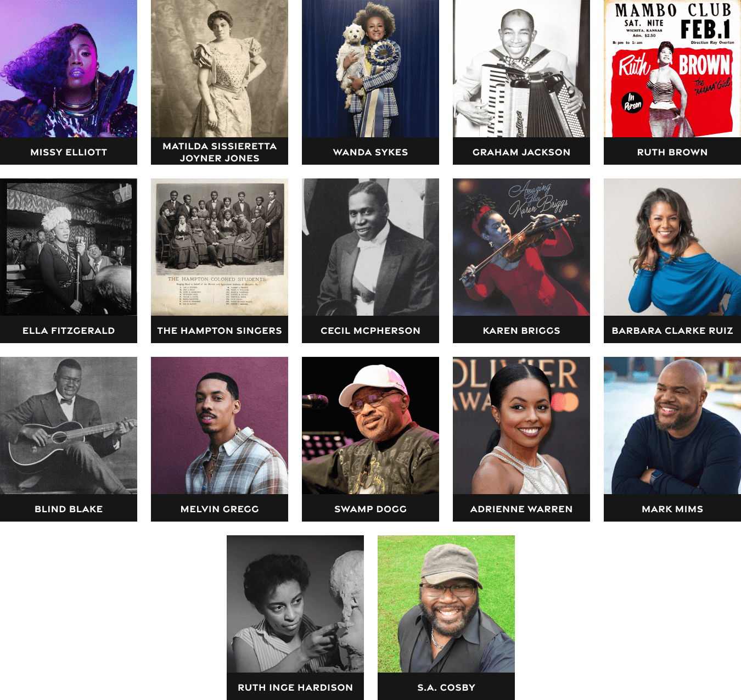
Task: Click the Matilda Sissieretta Joyner Jones name label
Action: (x=220, y=152)
